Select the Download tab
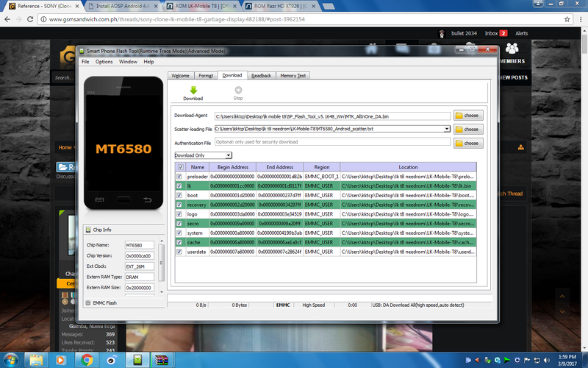The image size is (588, 368). [x=232, y=75]
